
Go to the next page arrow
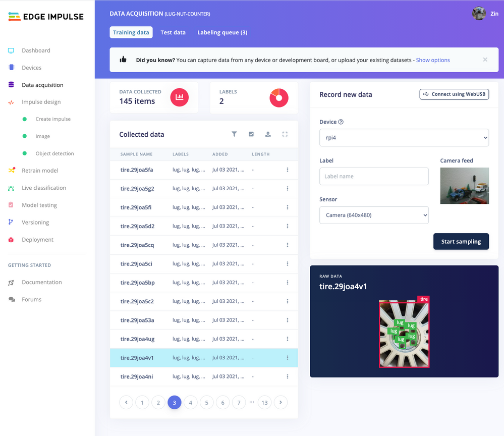(281, 402)
